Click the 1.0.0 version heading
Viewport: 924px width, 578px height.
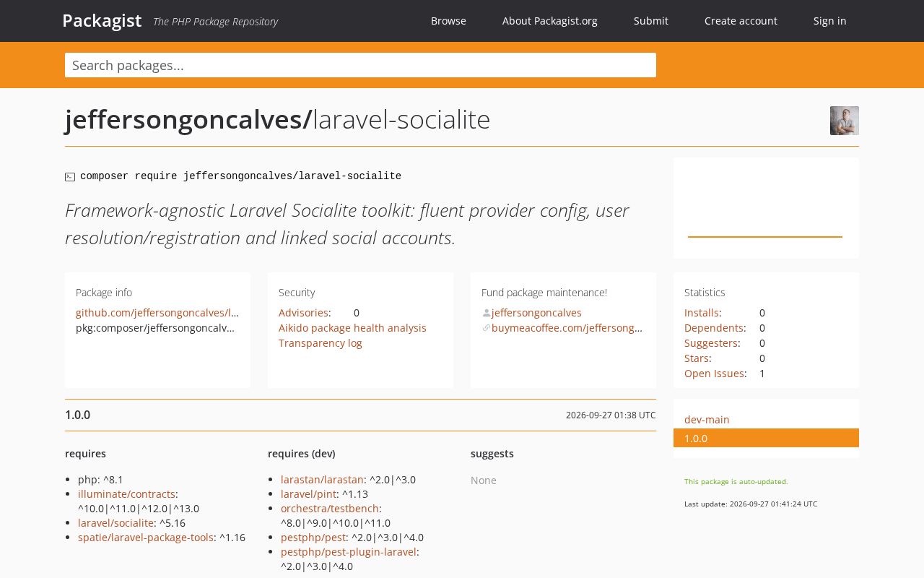click(x=77, y=415)
